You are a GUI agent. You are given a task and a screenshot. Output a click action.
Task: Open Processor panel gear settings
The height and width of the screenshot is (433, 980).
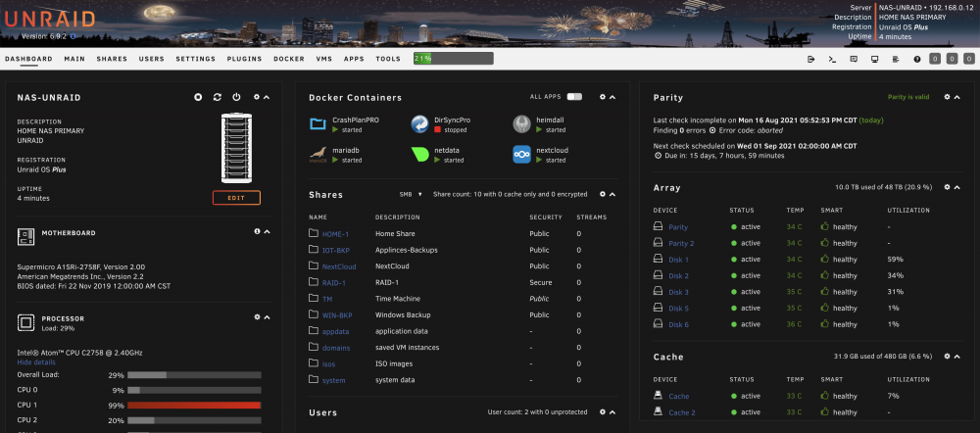[257, 317]
